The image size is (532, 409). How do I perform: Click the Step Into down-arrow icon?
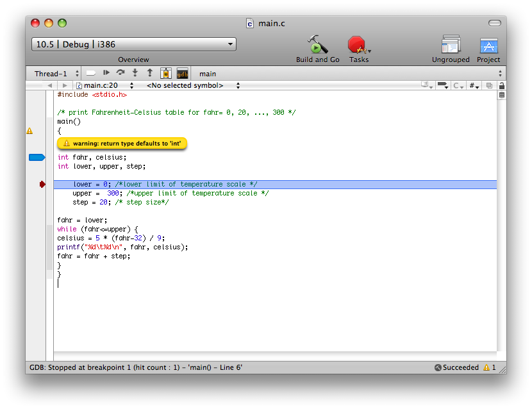point(135,72)
